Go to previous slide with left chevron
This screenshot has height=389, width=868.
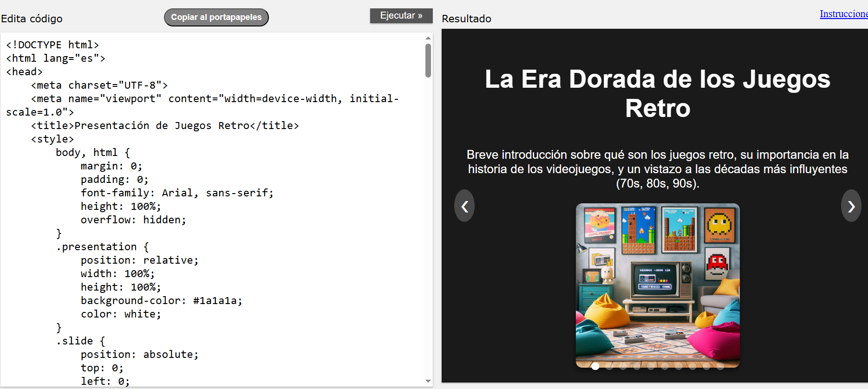tap(464, 206)
